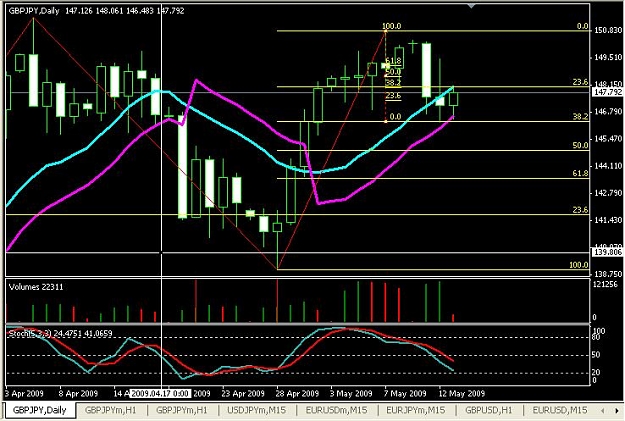The width and height of the screenshot is (625, 421).
Task: Click the Volumes 22311 indicator label
Action: 36,287
